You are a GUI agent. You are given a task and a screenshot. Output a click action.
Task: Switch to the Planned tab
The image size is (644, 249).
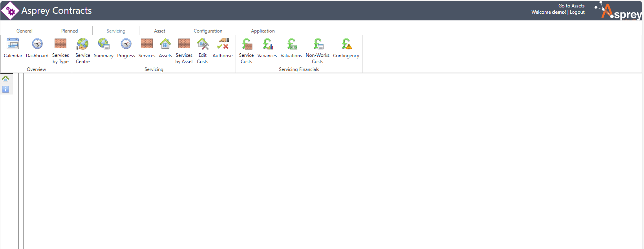click(x=70, y=31)
